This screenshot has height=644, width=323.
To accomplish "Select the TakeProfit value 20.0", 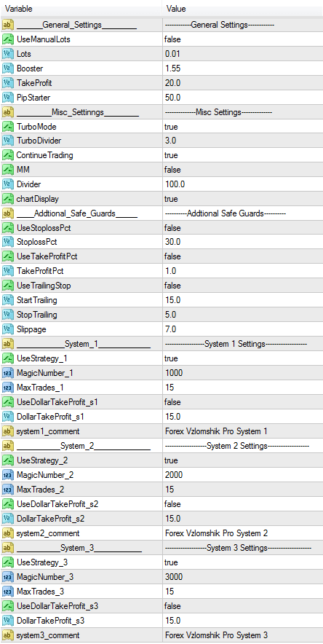I will [x=172, y=83].
